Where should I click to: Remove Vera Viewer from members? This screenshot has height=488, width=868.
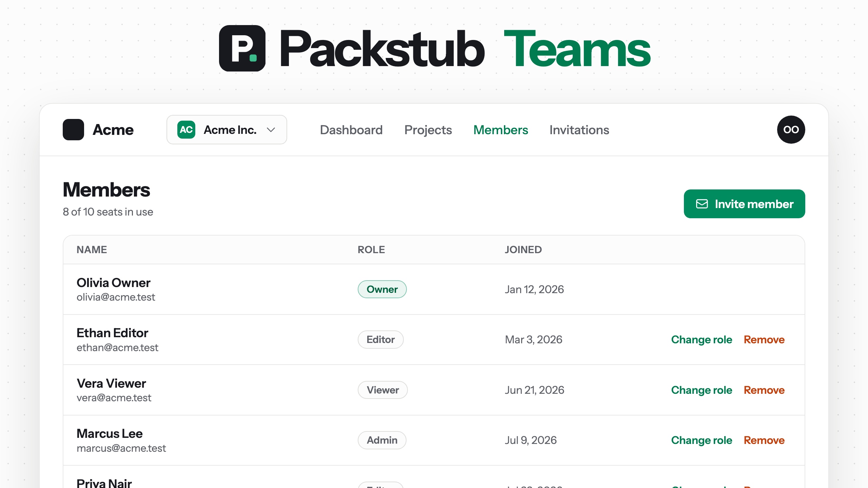tap(764, 390)
